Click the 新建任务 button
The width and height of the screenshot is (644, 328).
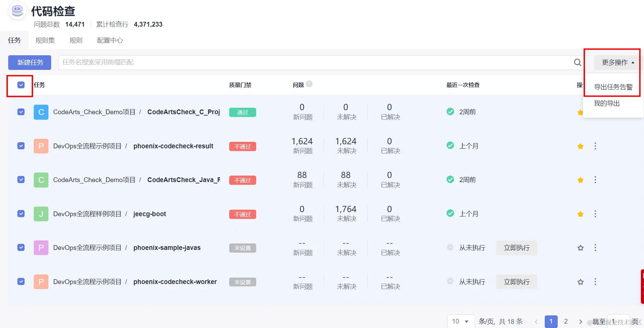[x=30, y=62]
